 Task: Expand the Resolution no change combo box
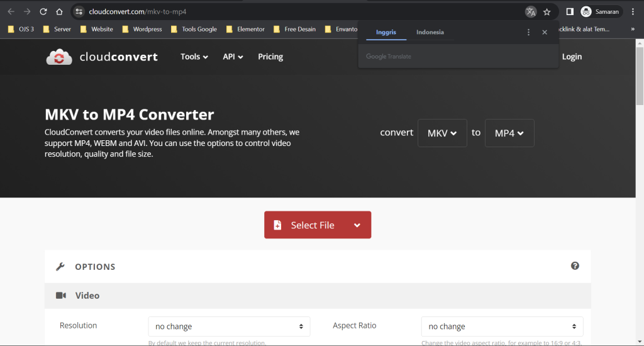point(229,326)
